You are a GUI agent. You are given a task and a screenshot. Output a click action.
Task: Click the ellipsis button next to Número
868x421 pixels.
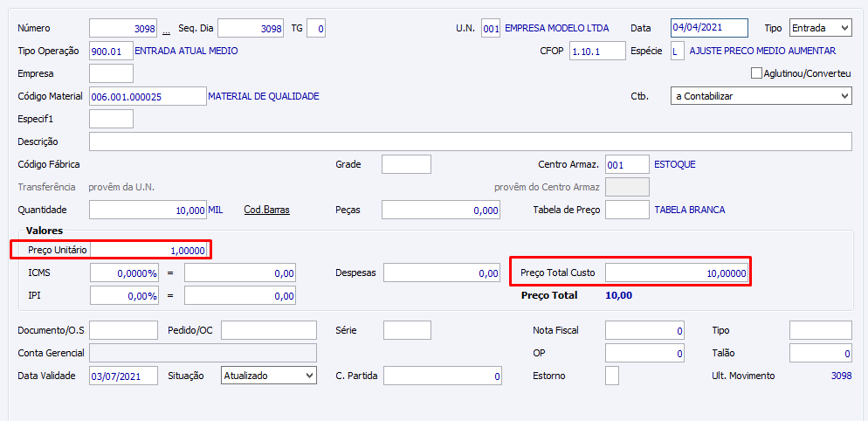pos(166,30)
